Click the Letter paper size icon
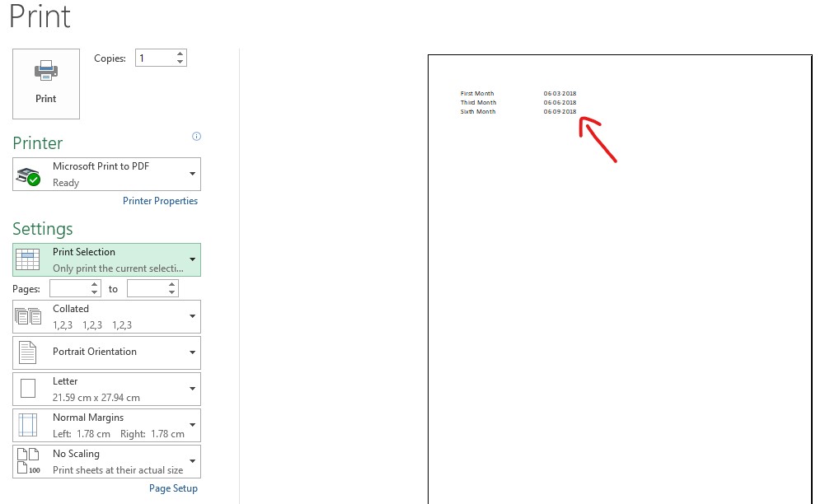825x504 pixels. pyautogui.click(x=29, y=388)
